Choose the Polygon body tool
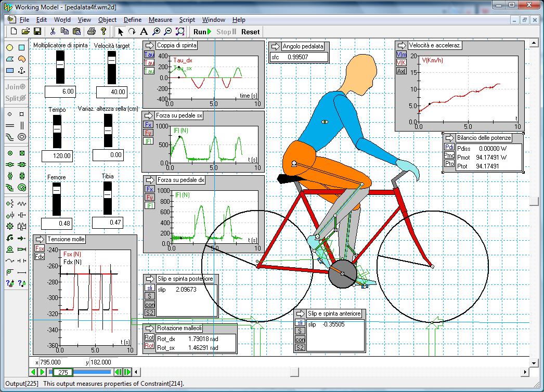The width and height of the screenshot is (544, 392). point(10,59)
